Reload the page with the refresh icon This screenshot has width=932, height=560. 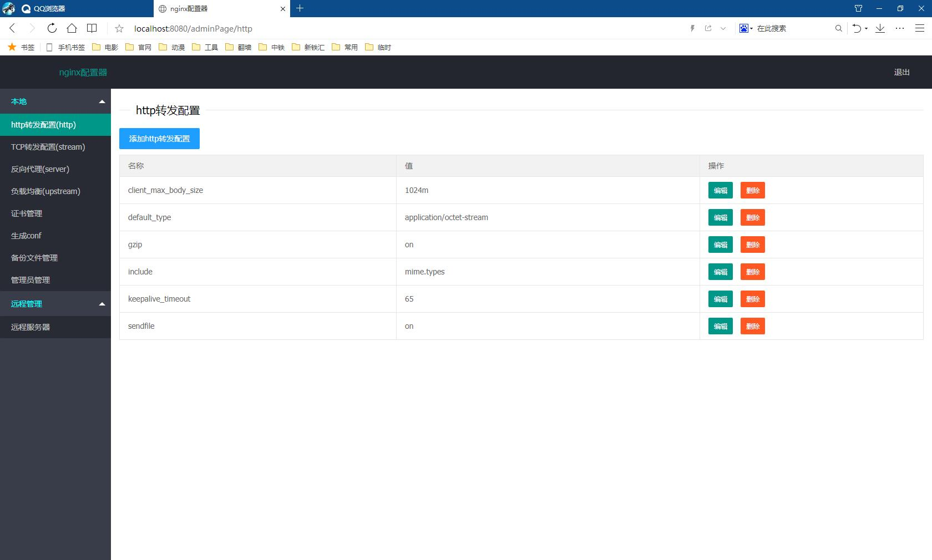(52, 28)
